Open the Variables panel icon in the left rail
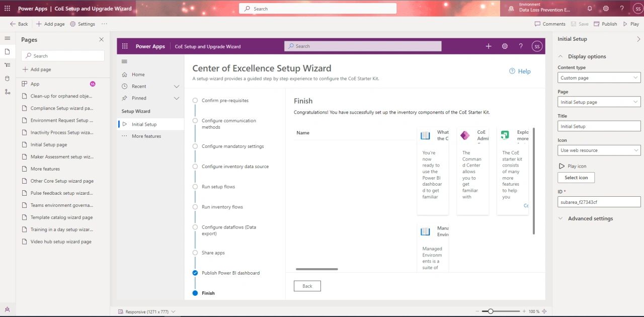This screenshot has height=317, width=644. tap(7, 92)
